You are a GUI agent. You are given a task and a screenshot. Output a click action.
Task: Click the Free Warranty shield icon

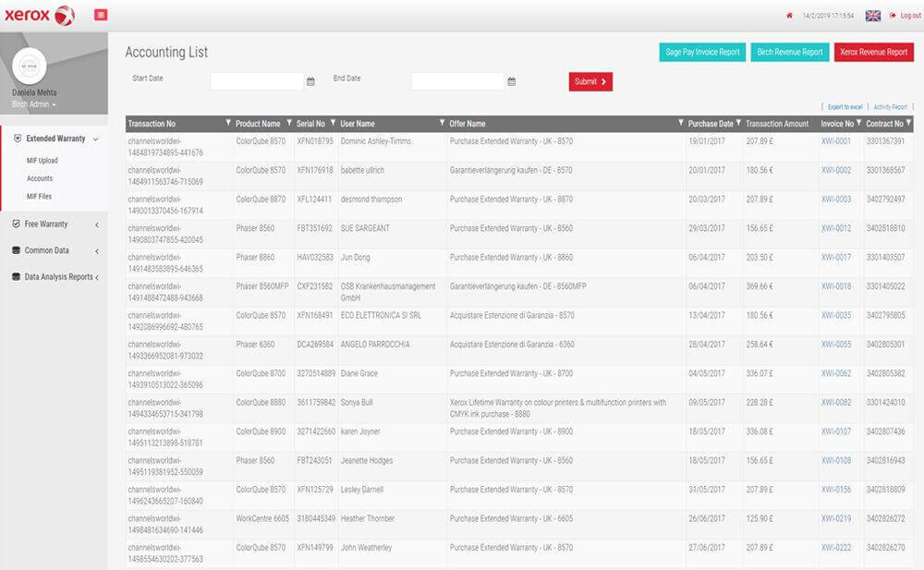16,224
